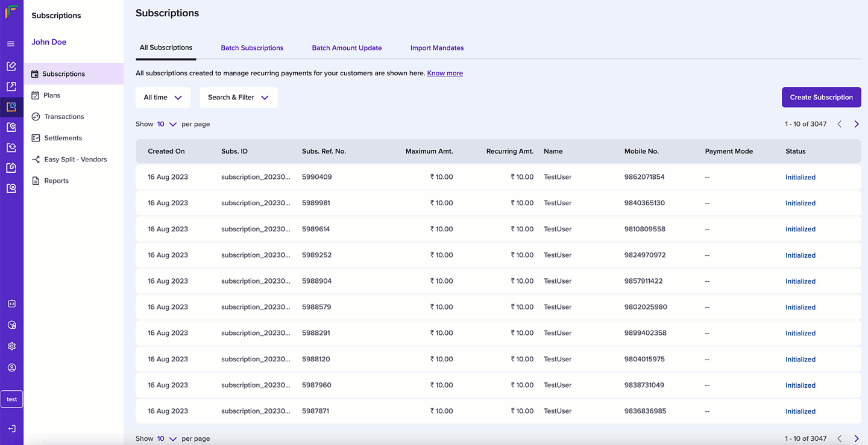Screen dimensions: 868x445
Task: Open the top Show per page dropdown
Action: point(167,124)
